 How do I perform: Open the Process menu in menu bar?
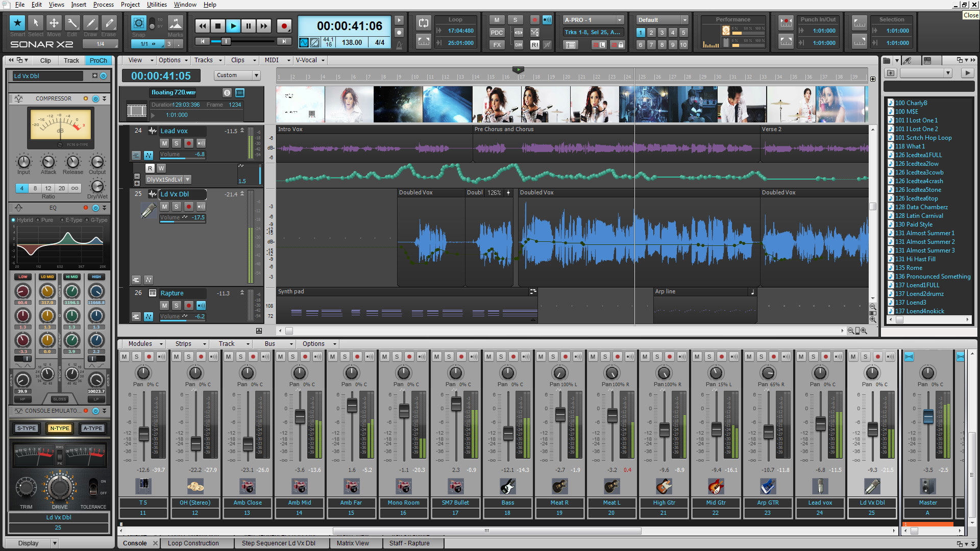point(103,5)
